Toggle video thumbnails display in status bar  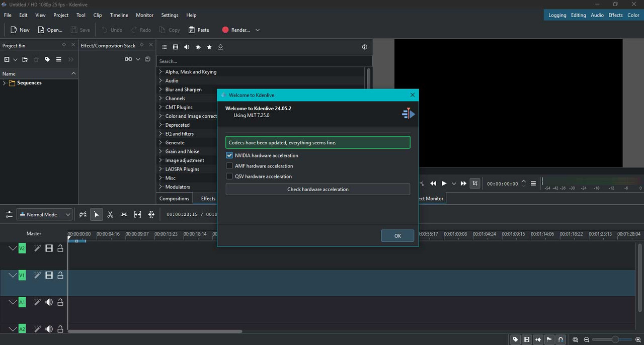click(527, 339)
